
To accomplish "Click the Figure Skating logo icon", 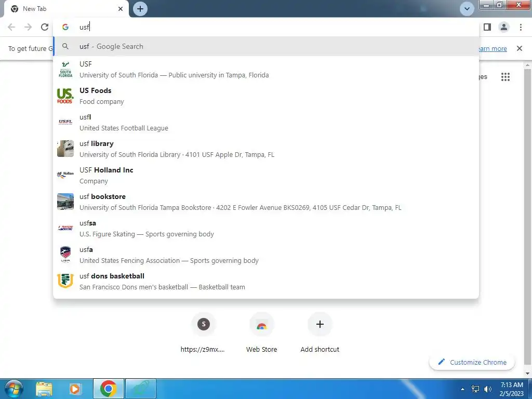I will pos(65,228).
